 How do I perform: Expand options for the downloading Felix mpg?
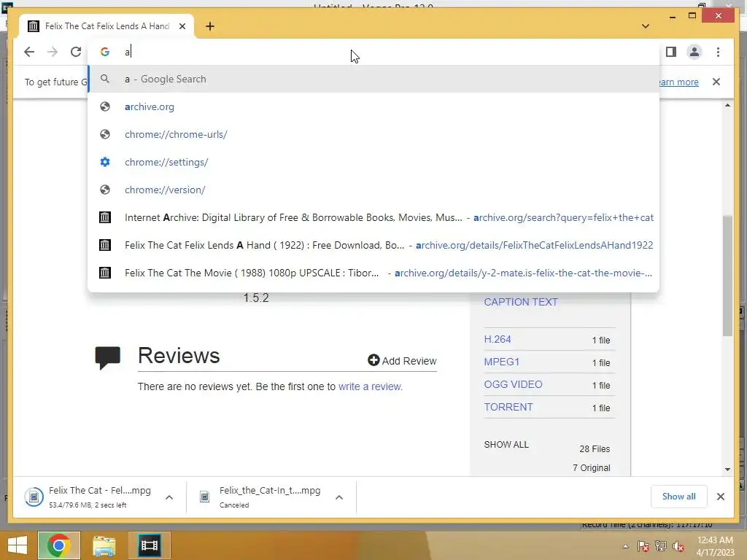pyautogui.click(x=169, y=497)
